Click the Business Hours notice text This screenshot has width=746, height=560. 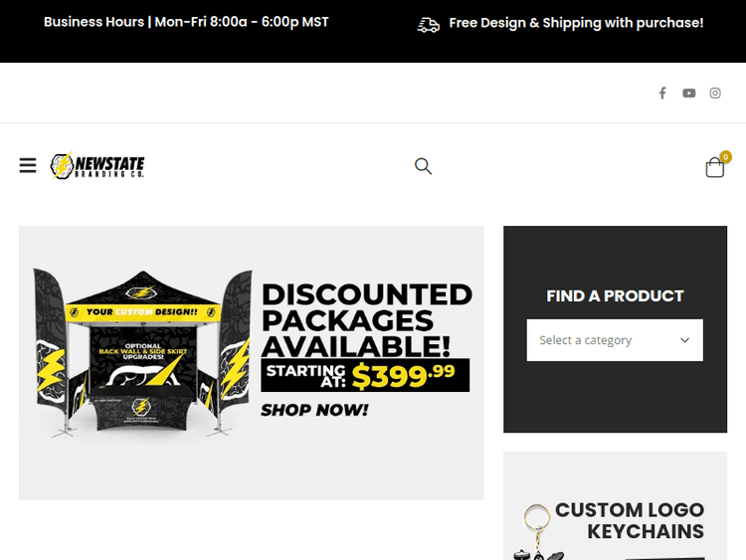[186, 22]
